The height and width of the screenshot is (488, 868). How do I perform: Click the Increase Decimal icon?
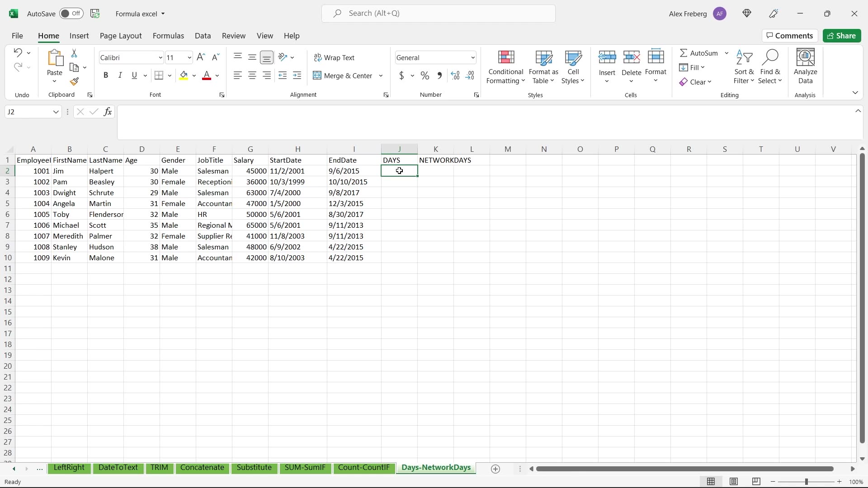[454, 75]
